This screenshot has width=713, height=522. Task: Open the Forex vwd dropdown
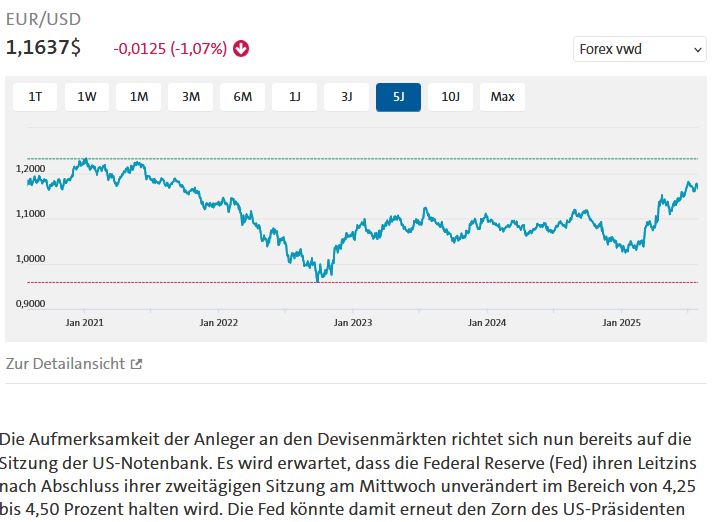(x=640, y=48)
